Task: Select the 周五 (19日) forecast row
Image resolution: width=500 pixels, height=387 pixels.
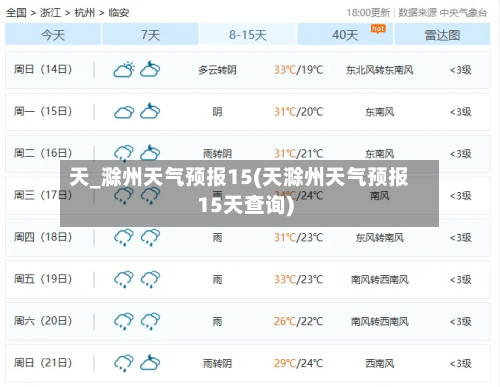Action: pos(248,279)
